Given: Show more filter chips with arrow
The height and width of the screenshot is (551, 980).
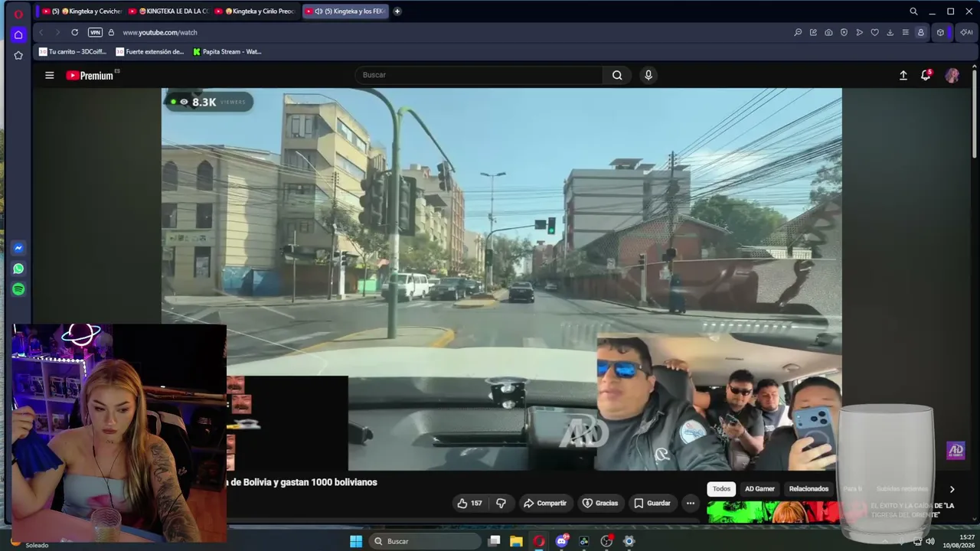Looking at the screenshot, I should 952,489.
